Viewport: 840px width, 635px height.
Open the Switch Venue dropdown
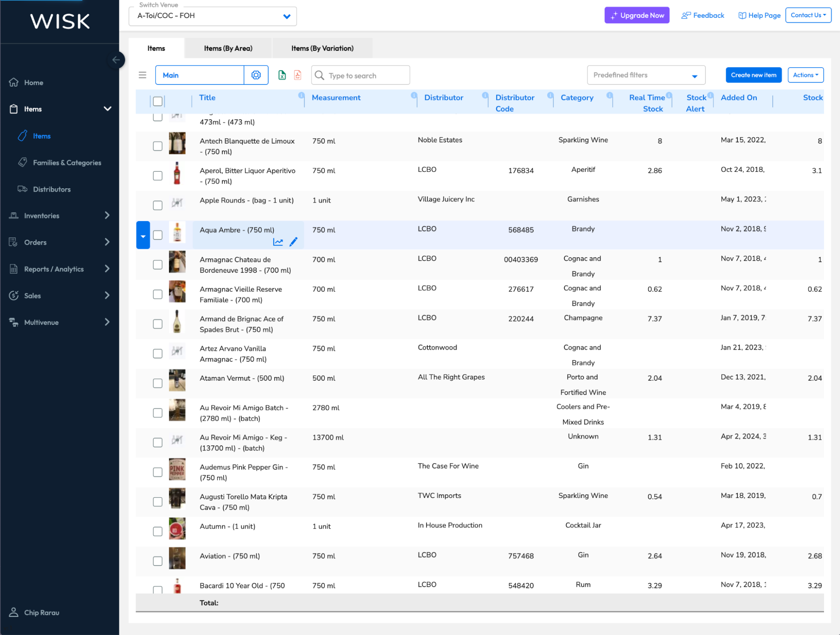pos(212,16)
